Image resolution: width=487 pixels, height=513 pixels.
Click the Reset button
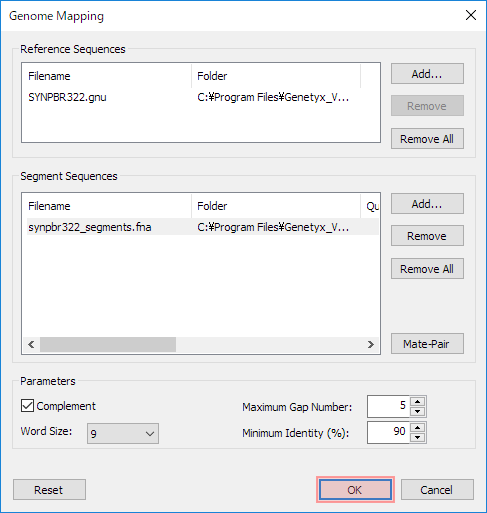(49, 490)
